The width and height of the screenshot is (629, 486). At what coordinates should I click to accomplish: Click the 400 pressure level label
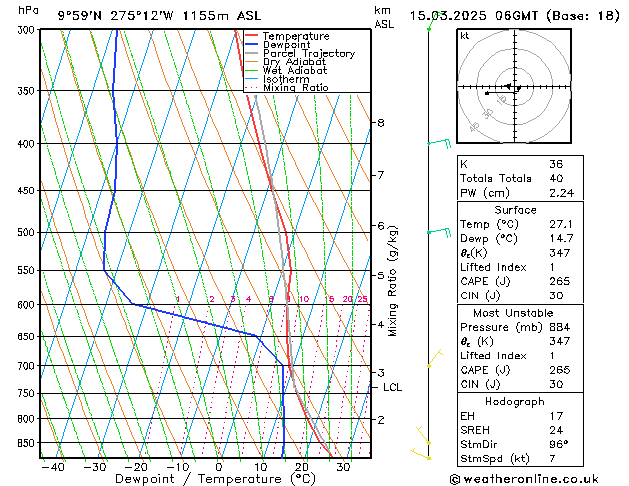click(28, 144)
